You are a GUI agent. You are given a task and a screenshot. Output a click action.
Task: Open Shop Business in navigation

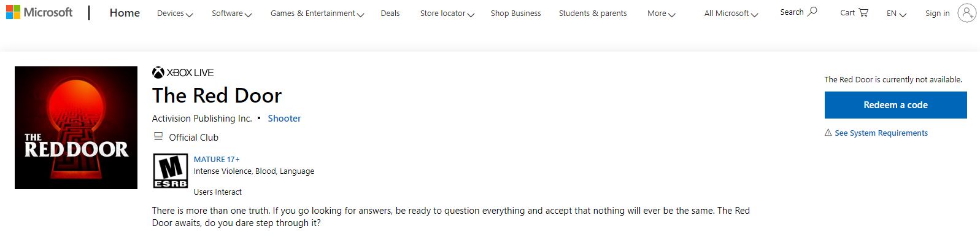pyautogui.click(x=516, y=13)
